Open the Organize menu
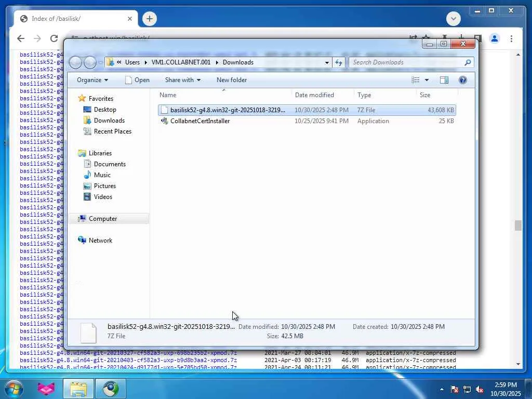 click(x=92, y=80)
